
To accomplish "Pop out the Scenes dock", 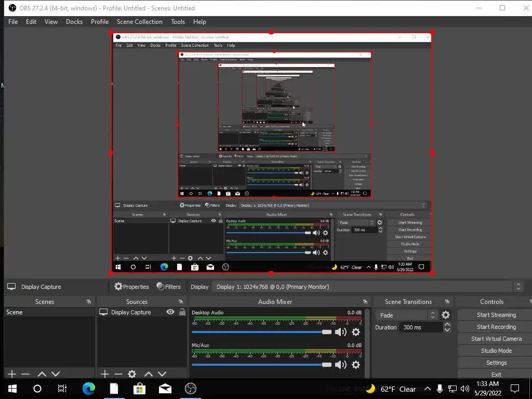I will tap(88, 302).
